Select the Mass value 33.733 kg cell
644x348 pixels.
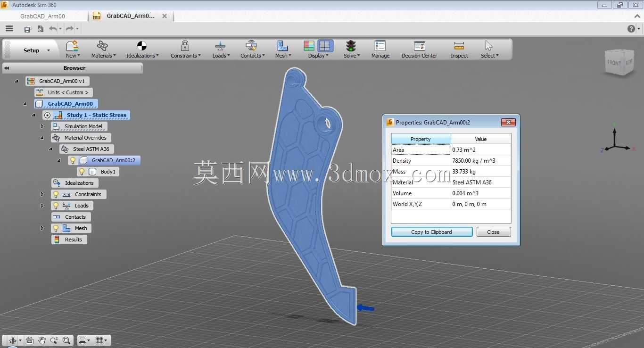(x=481, y=172)
